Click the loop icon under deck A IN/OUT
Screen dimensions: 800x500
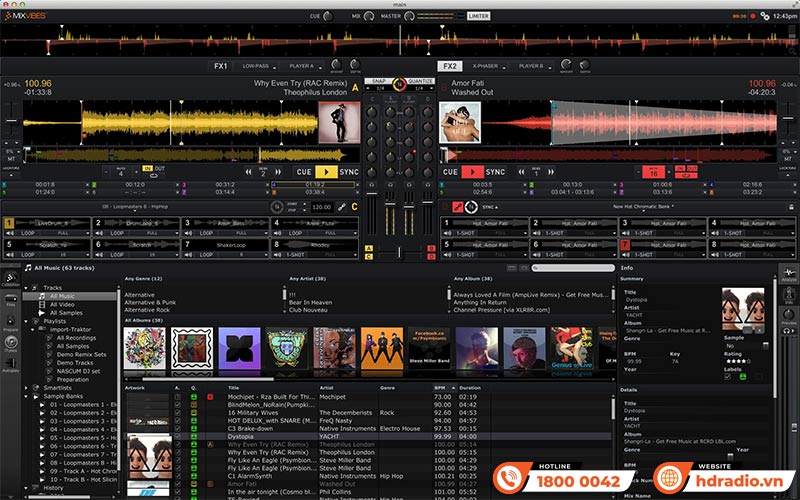tap(154, 176)
